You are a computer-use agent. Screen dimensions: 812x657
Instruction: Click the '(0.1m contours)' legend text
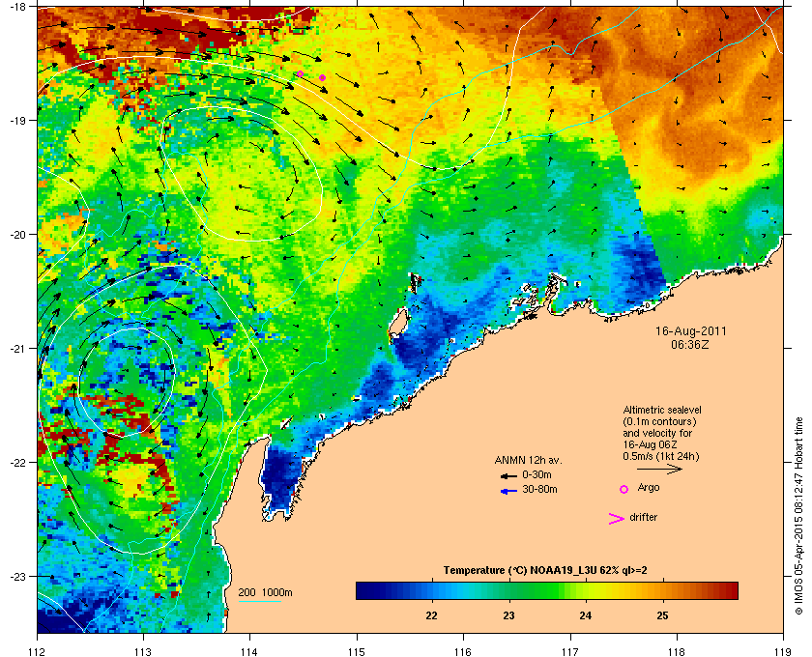tap(659, 421)
